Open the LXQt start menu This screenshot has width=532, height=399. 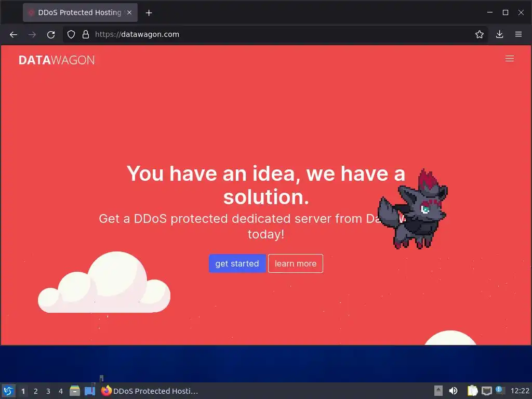point(8,391)
